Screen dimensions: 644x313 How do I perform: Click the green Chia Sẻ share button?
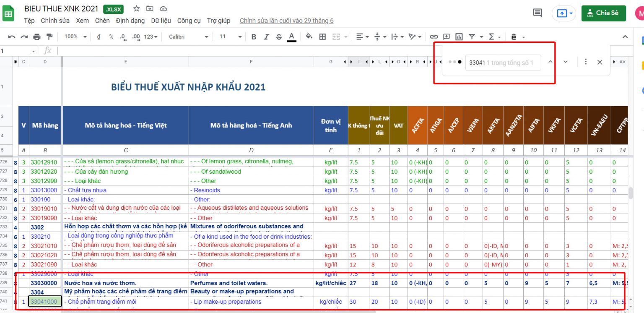coord(603,13)
